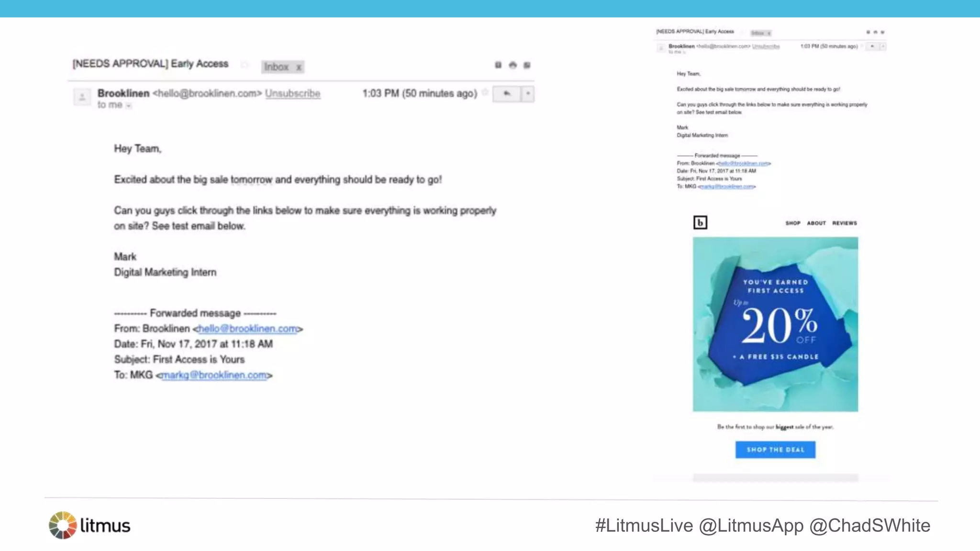Expand the 'to me' recipient details arrow
980x551 pixels.
click(129, 106)
